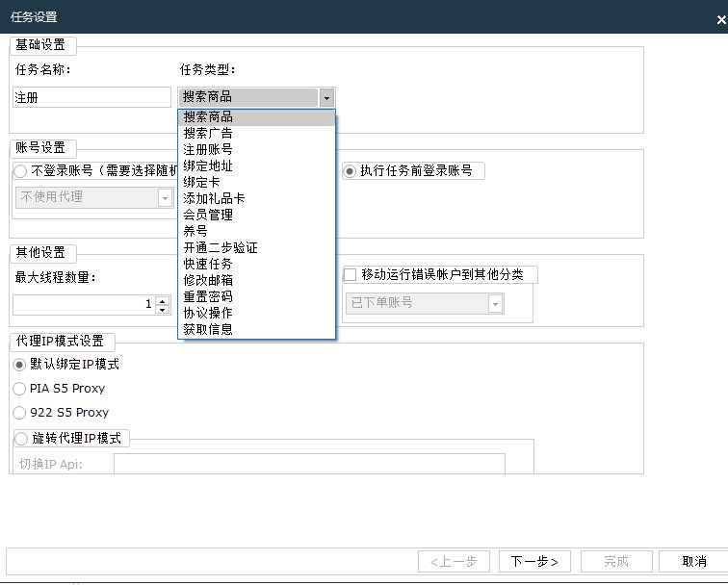Choose 会员管理 in the task list
The height and width of the screenshot is (585, 728).
(256, 215)
